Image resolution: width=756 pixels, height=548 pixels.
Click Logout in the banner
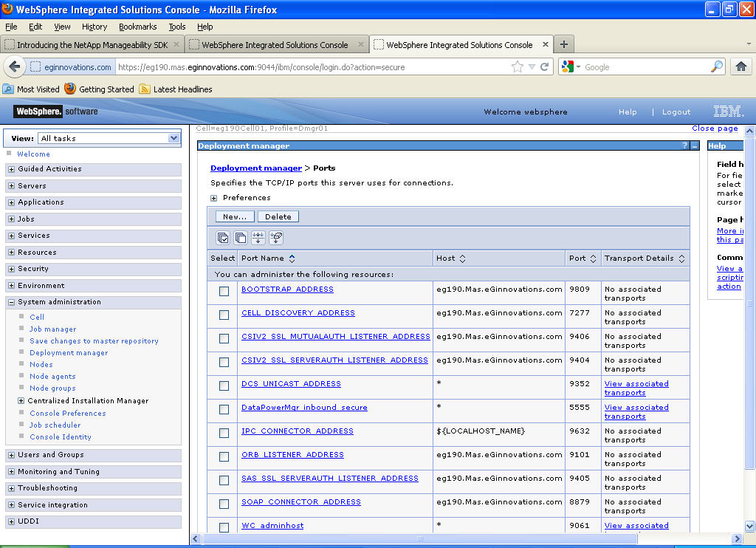[676, 112]
